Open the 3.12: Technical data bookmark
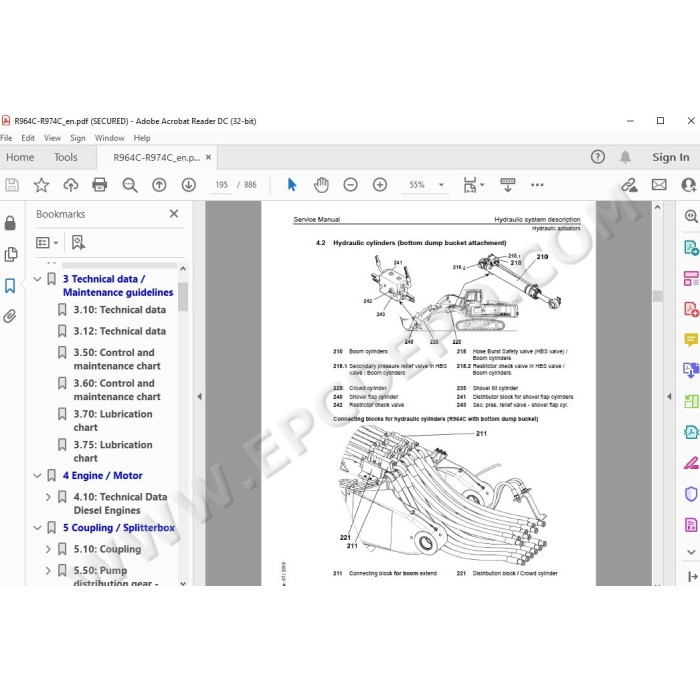Image resolution: width=700 pixels, height=700 pixels. point(120,331)
